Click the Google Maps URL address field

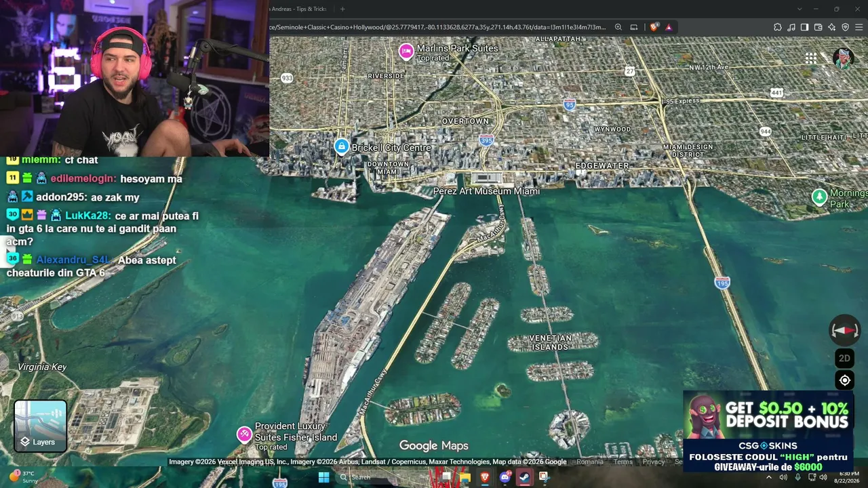tap(438, 27)
